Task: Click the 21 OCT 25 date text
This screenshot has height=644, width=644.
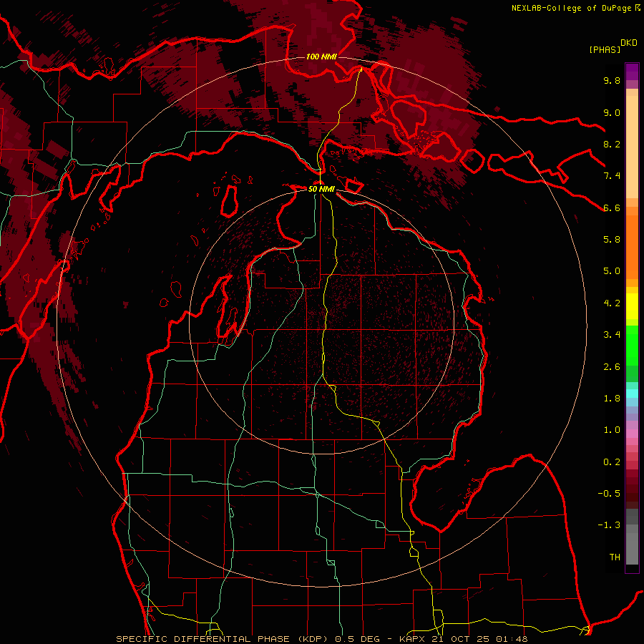Action: (460, 639)
